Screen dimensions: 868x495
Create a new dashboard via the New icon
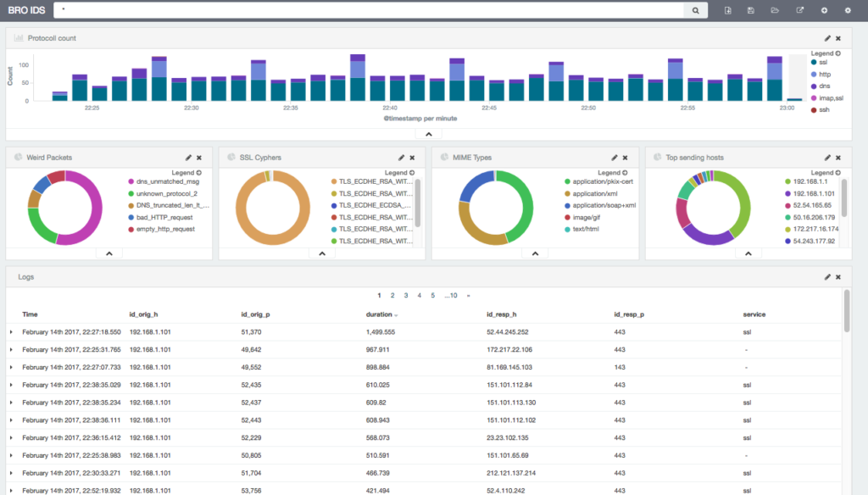tap(728, 9)
